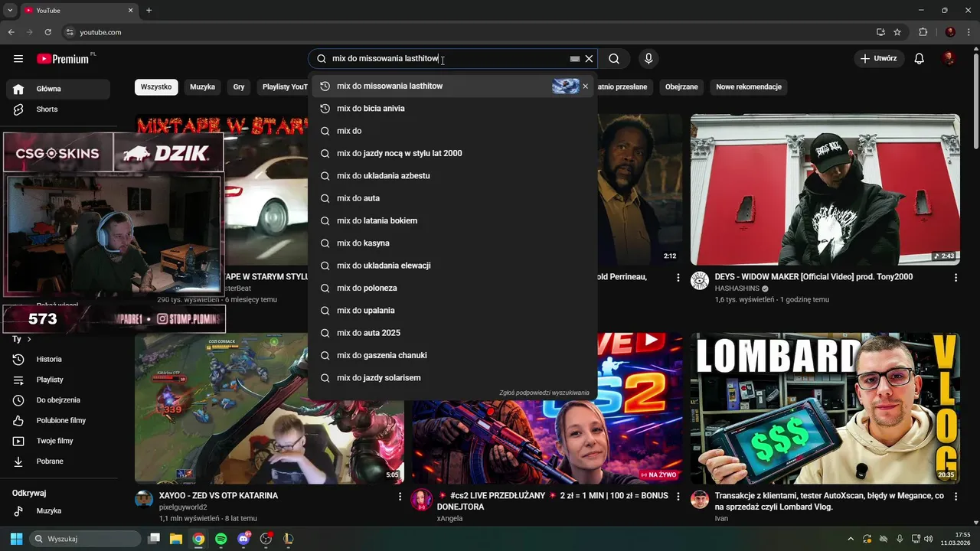The width and height of the screenshot is (980, 551).
Task: Open the hamburger guide menu
Action: 18,59
